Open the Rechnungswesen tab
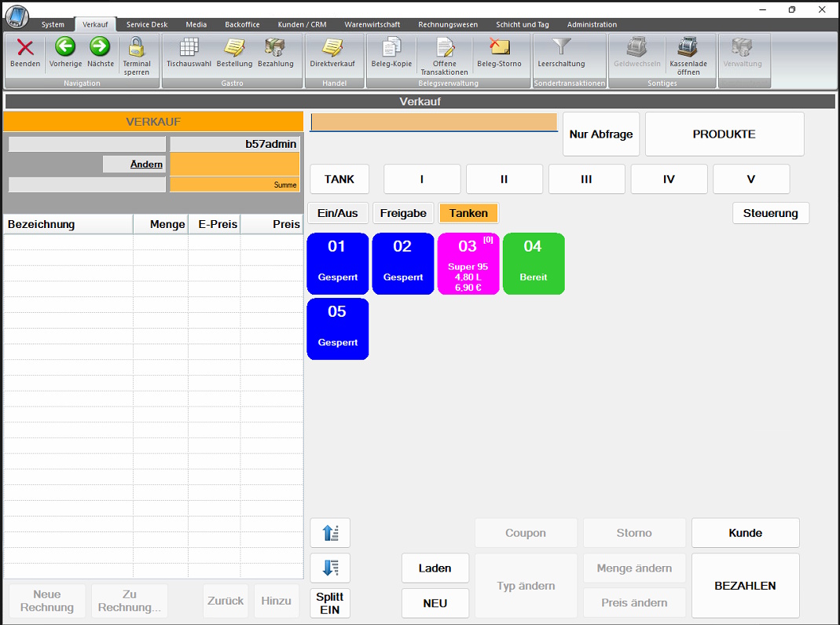The height and width of the screenshot is (625, 840). [448, 24]
